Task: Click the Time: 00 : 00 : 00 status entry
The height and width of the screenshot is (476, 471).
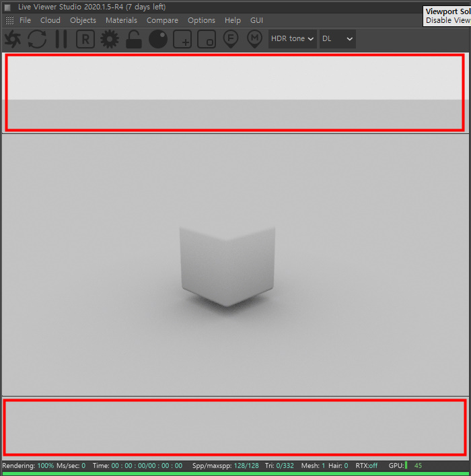Action: click(137, 465)
